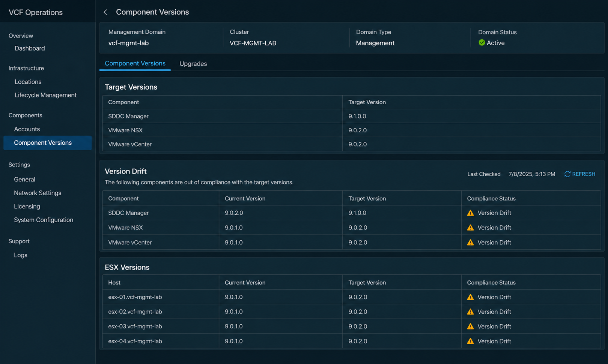Viewport: 608px width, 364px height.
Task: Click SDDC Manager in Target Versions table
Action: pos(128,116)
